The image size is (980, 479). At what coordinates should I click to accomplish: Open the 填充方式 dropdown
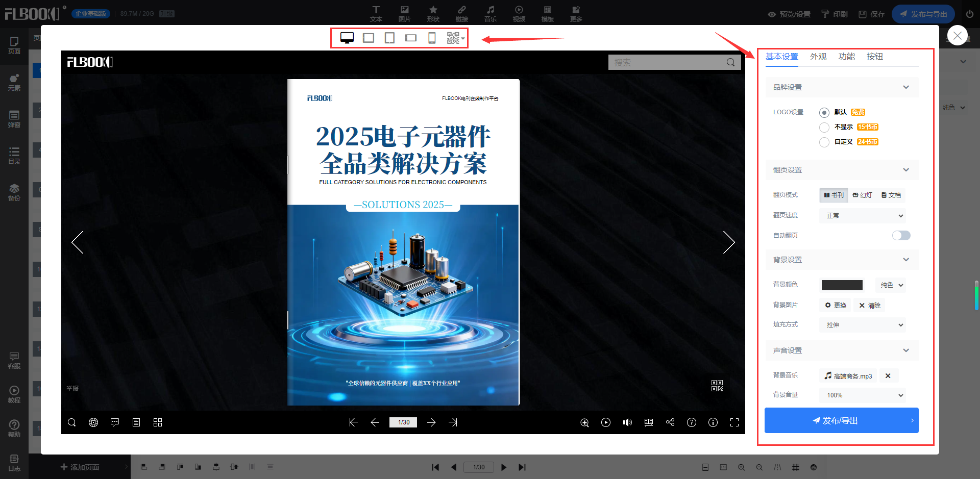coord(863,325)
